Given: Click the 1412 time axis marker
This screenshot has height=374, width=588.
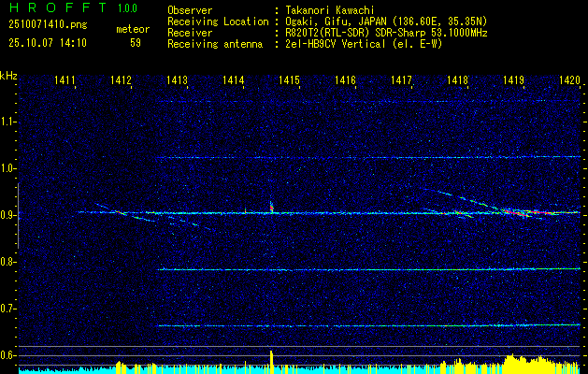Looking at the screenshot, I should tap(121, 79).
